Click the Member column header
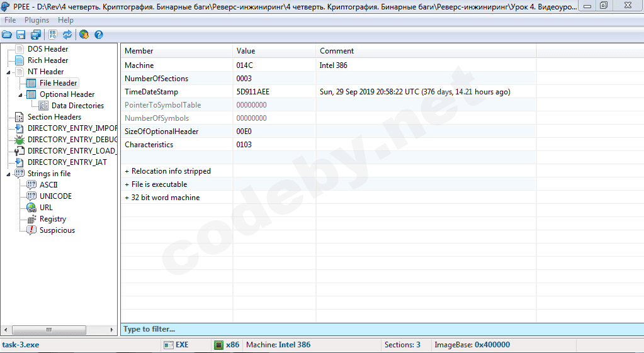 coord(177,51)
